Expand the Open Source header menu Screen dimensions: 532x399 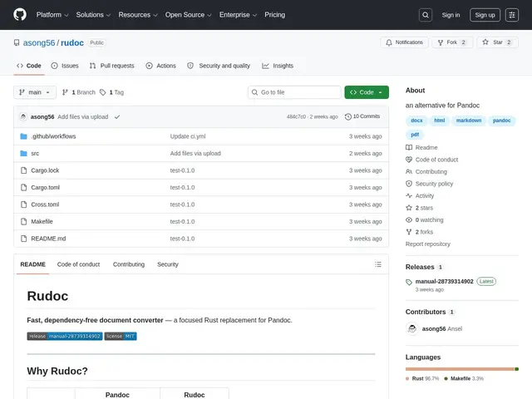click(x=189, y=15)
